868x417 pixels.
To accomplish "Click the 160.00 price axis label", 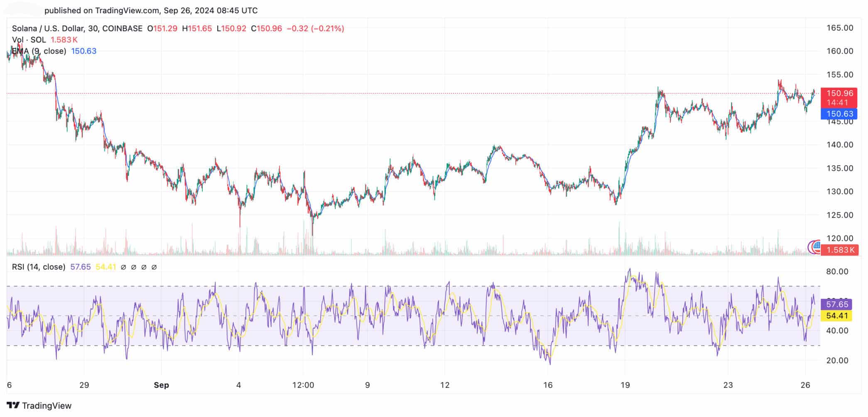I will click(840, 51).
